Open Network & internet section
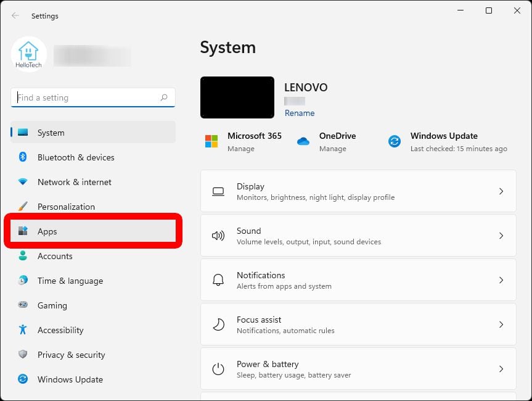This screenshot has width=532, height=401. click(x=93, y=182)
